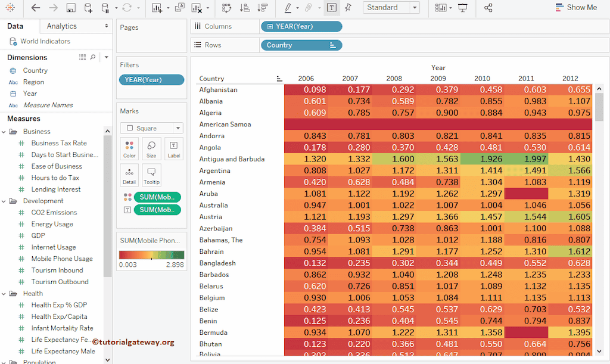Open the mark type dropdown showing Square
610x364 pixels.
pyautogui.click(x=174, y=127)
